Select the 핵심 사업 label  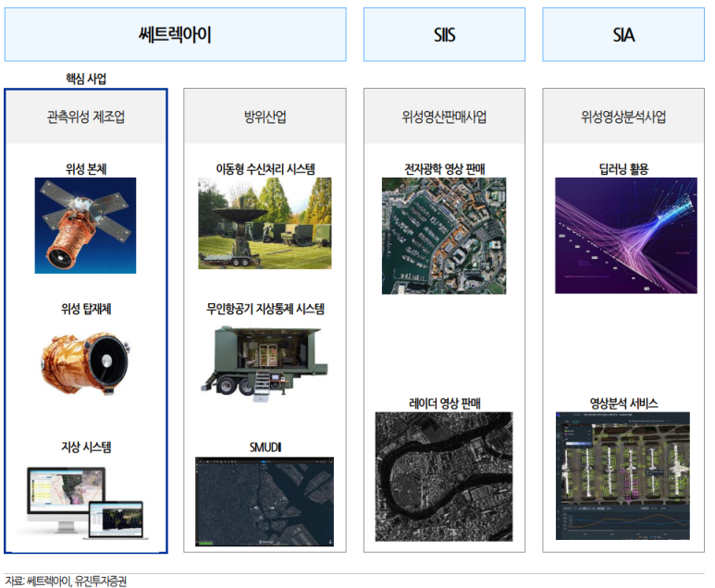click(x=86, y=79)
